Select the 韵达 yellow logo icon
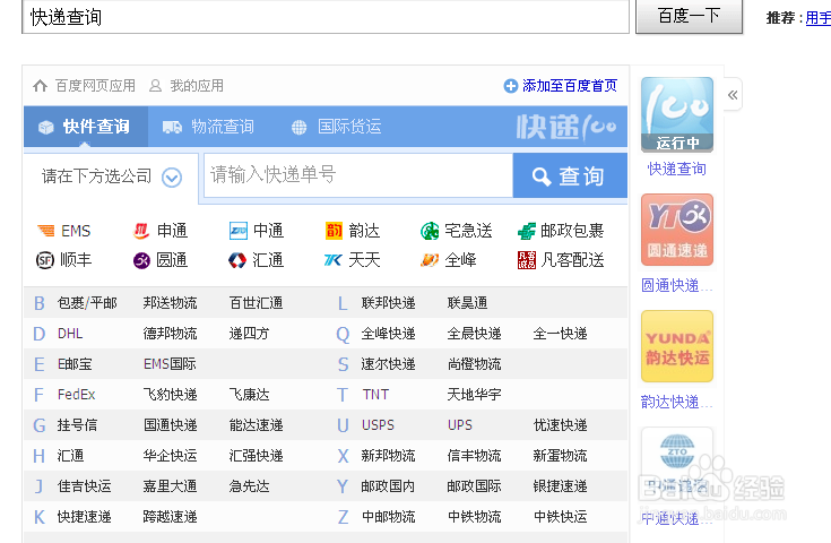 click(x=334, y=230)
